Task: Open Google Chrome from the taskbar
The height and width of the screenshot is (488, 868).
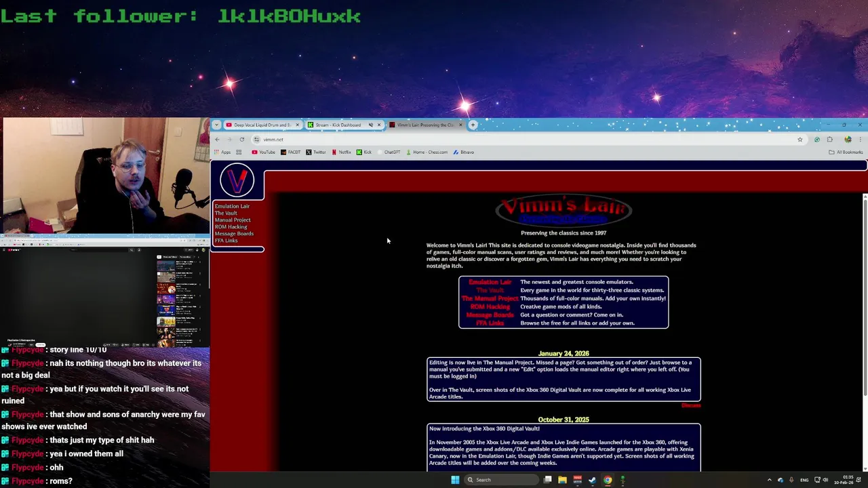Action: [x=608, y=480]
